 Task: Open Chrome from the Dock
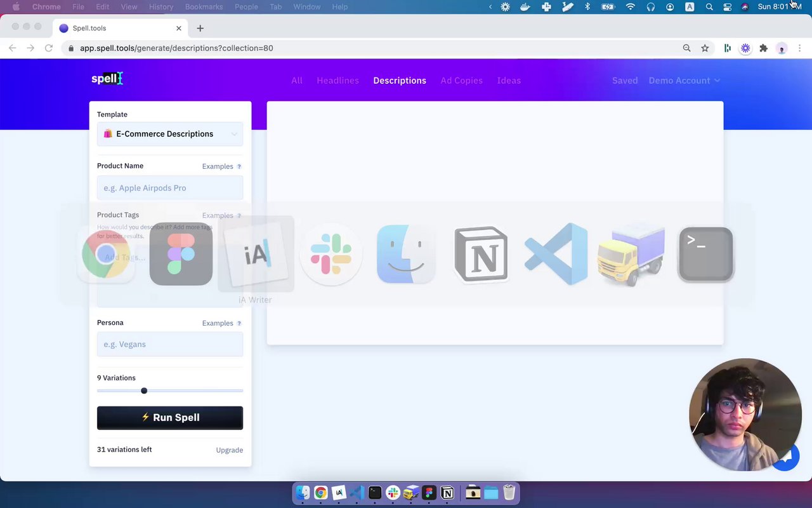[x=321, y=493]
